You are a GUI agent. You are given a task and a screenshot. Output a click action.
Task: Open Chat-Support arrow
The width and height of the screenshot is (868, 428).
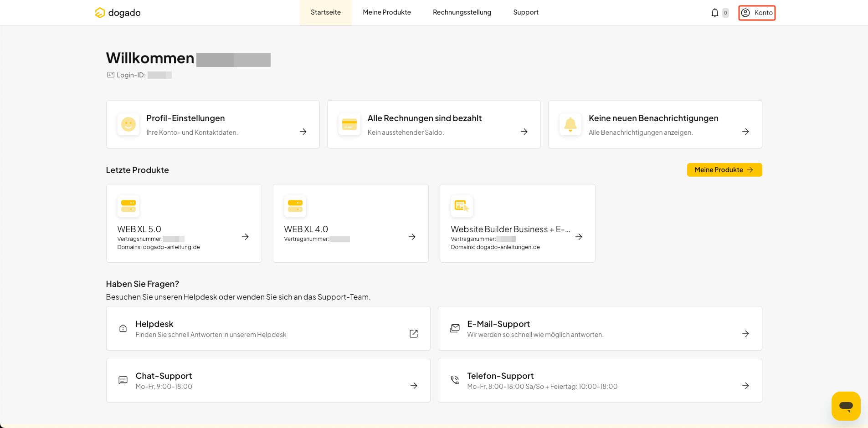(414, 386)
